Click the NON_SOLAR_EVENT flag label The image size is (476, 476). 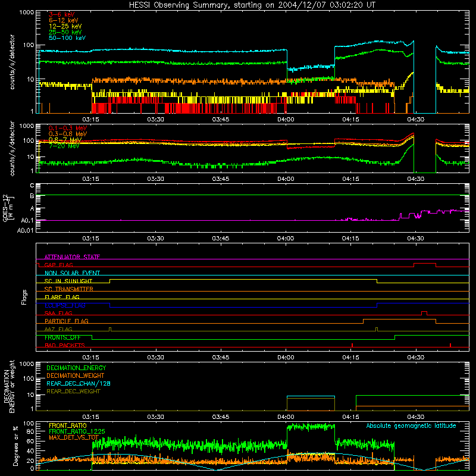(x=72, y=273)
